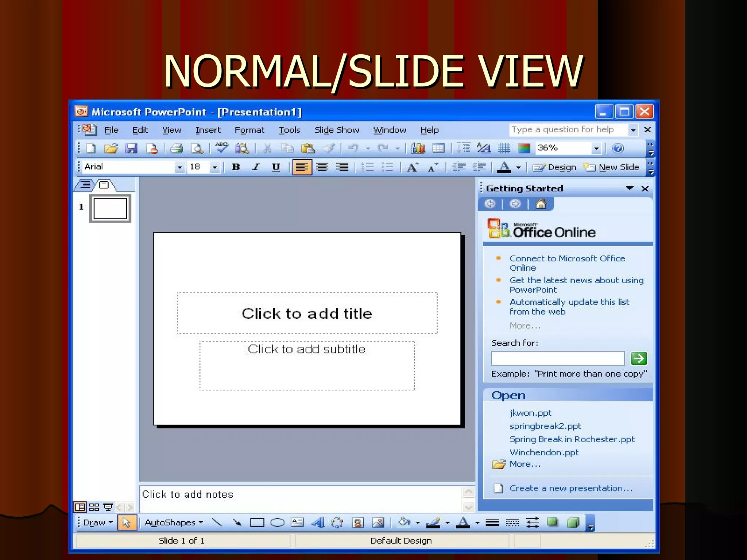Open the Draw menu dropdown
The image size is (747, 560).
[x=98, y=522]
